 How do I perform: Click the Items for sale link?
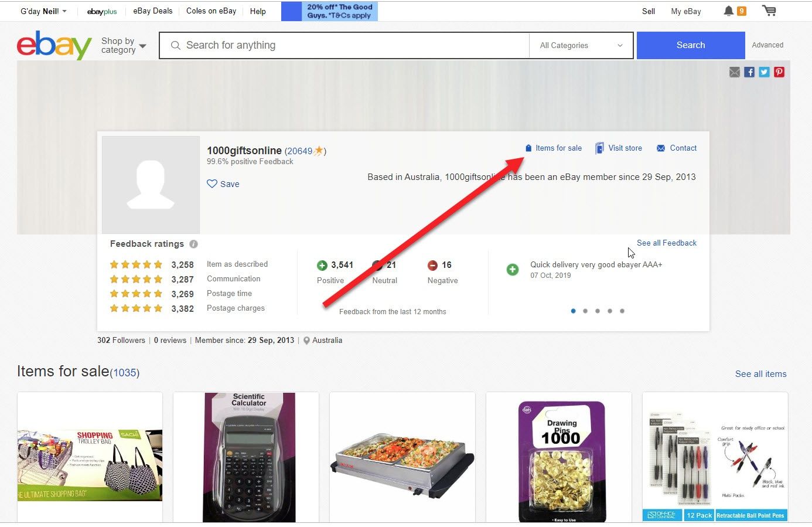[x=558, y=148]
